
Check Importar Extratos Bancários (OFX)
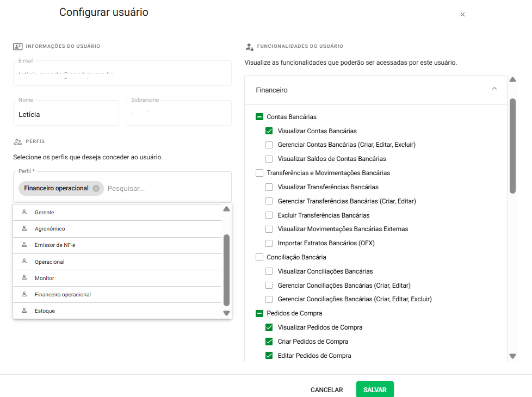pos(269,243)
